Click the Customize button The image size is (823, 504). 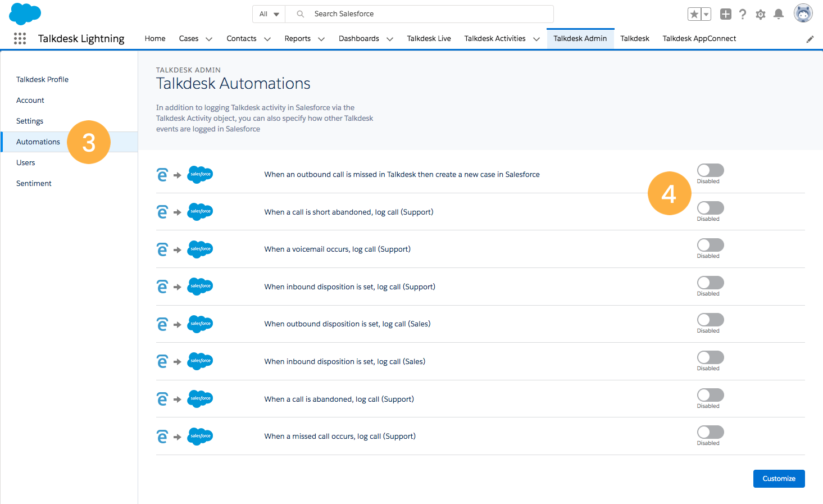(779, 479)
